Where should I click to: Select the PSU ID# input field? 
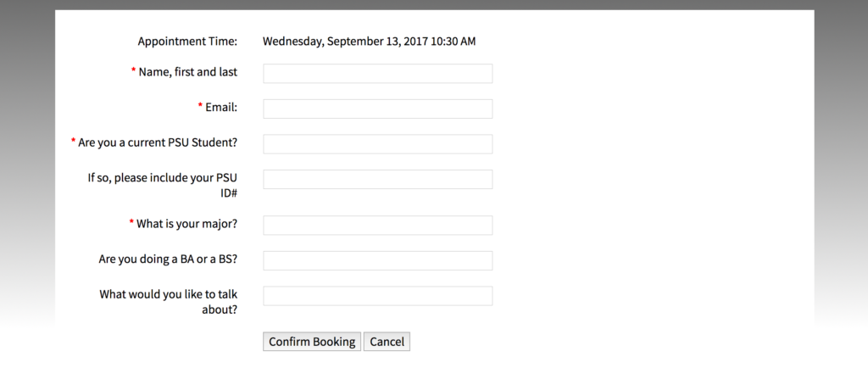377,180
